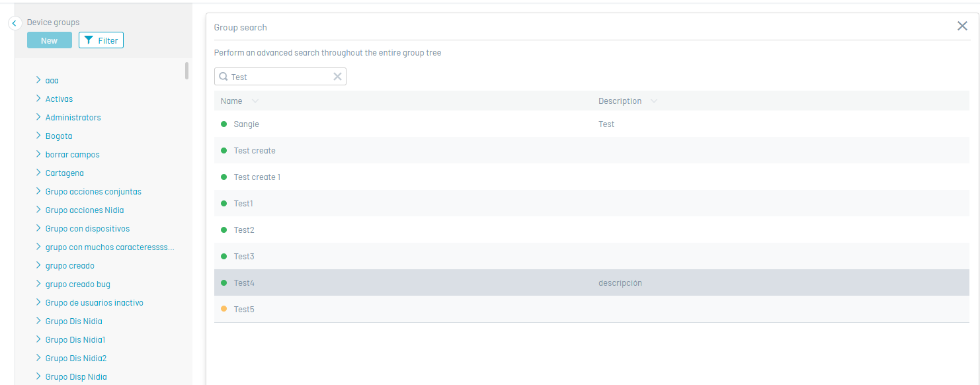Image resolution: width=980 pixels, height=385 pixels.
Task: Close the Group search panel
Action: pos(962,26)
